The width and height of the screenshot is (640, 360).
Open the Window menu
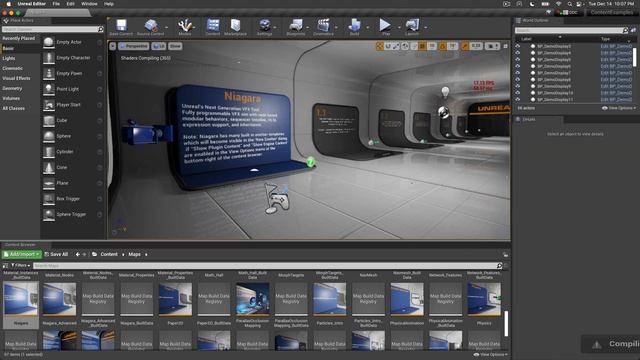[x=89, y=4]
